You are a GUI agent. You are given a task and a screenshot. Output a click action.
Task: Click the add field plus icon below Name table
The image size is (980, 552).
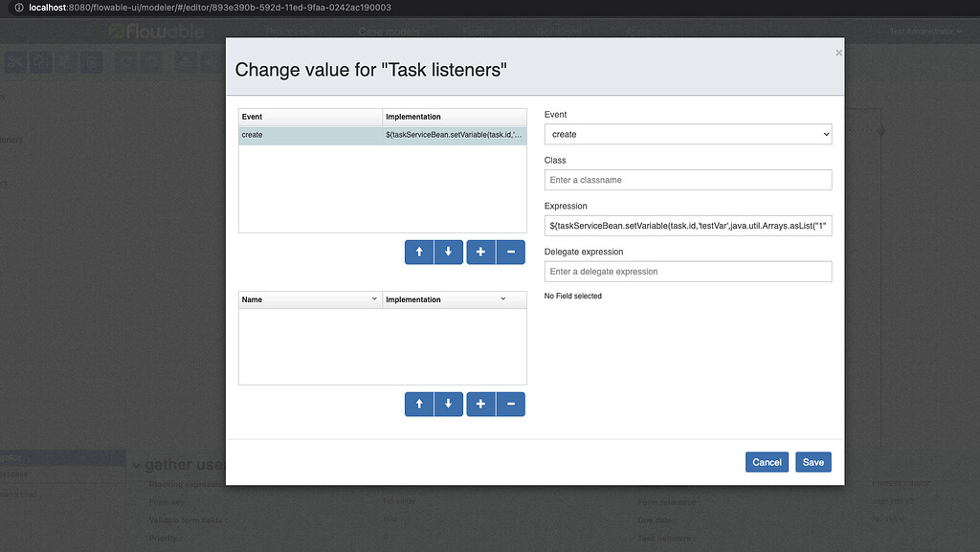click(x=480, y=404)
